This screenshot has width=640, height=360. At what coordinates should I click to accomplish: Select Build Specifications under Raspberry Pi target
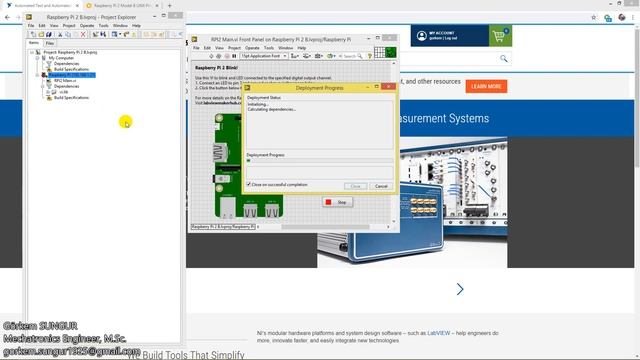tap(71, 98)
